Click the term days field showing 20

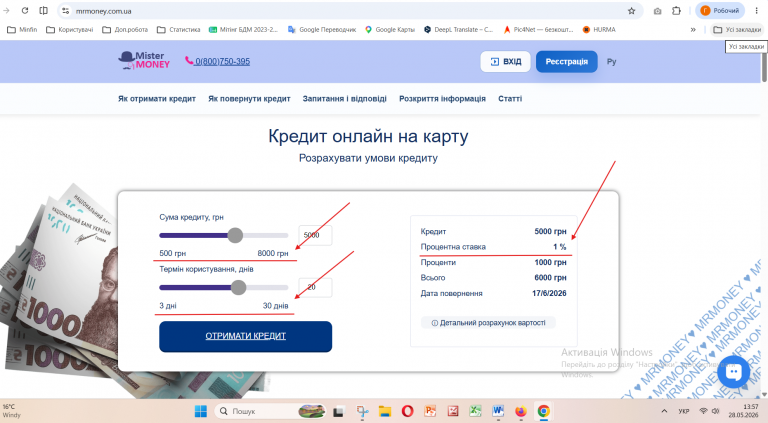[315, 287]
